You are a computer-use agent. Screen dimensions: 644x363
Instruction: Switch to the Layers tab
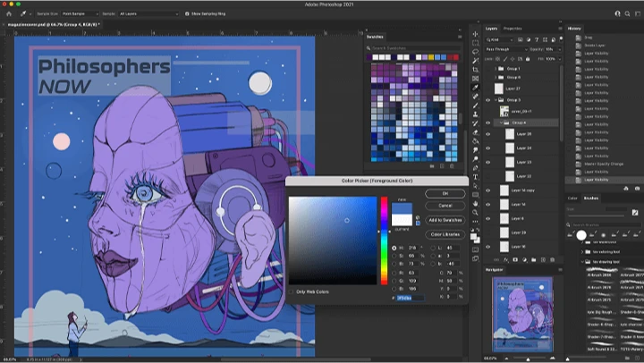click(x=491, y=29)
